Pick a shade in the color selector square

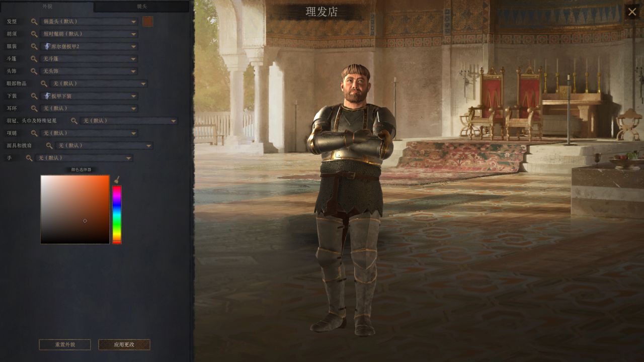75,210
